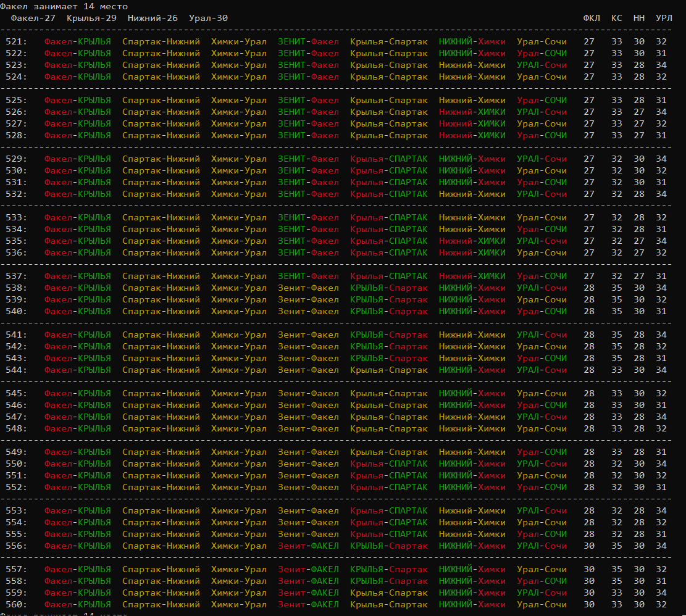Image resolution: width=686 pixels, height=616 pixels.
Task: Select the 'Факел-27' header text
Action: (33, 19)
